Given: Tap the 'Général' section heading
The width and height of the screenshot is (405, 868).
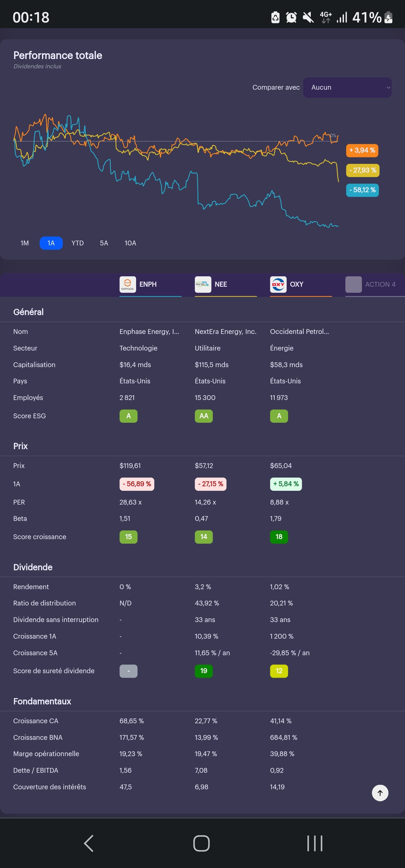Looking at the screenshot, I should 28,312.
